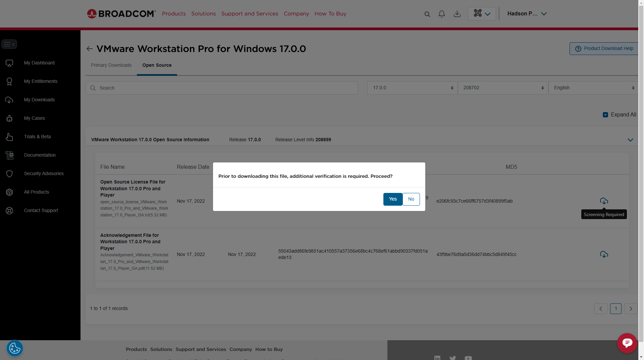Open Products menu in top navigation
The height and width of the screenshot is (360, 644).
tap(174, 14)
